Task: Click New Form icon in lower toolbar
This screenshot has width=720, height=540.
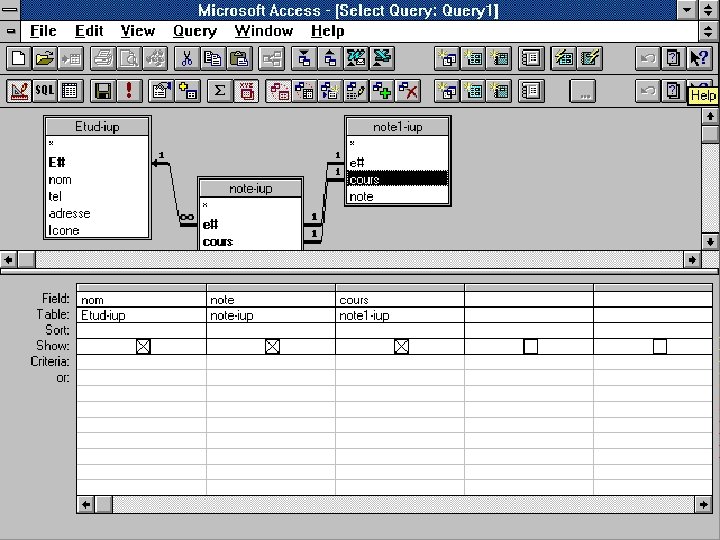Action: click(x=473, y=90)
